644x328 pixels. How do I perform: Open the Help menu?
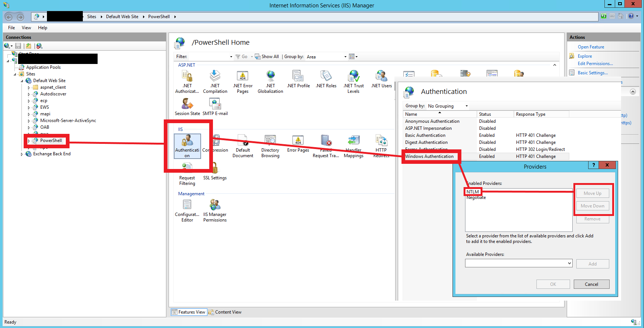[x=43, y=28]
